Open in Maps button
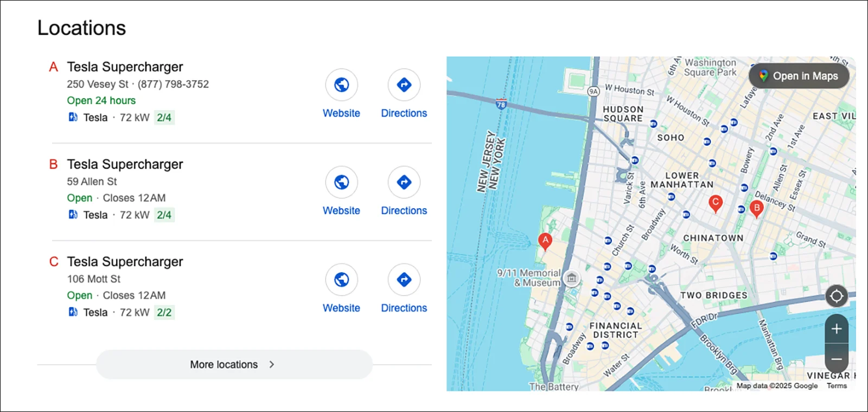Viewport: 868px width, 412px height. coord(799,76)
